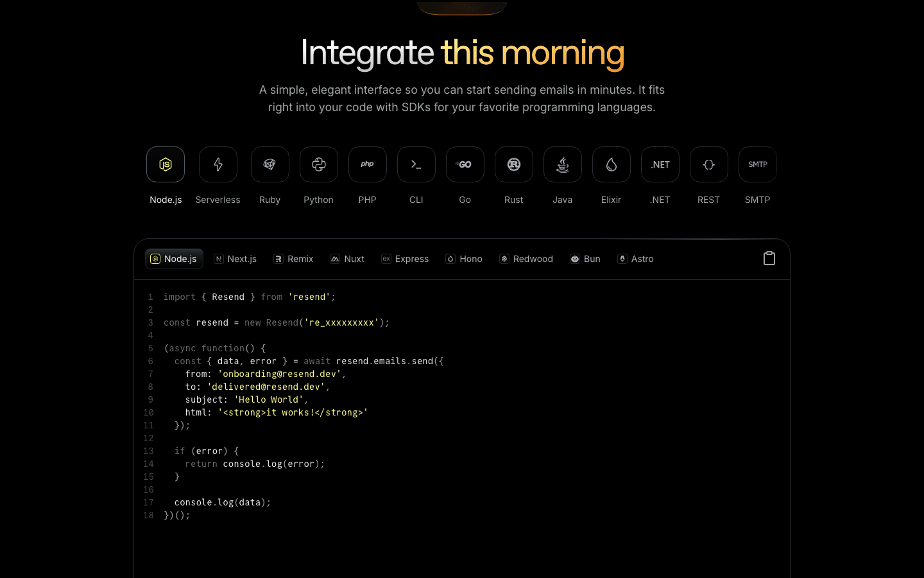
Task: Select the SMTP icon tile
Action: point(758,164)
